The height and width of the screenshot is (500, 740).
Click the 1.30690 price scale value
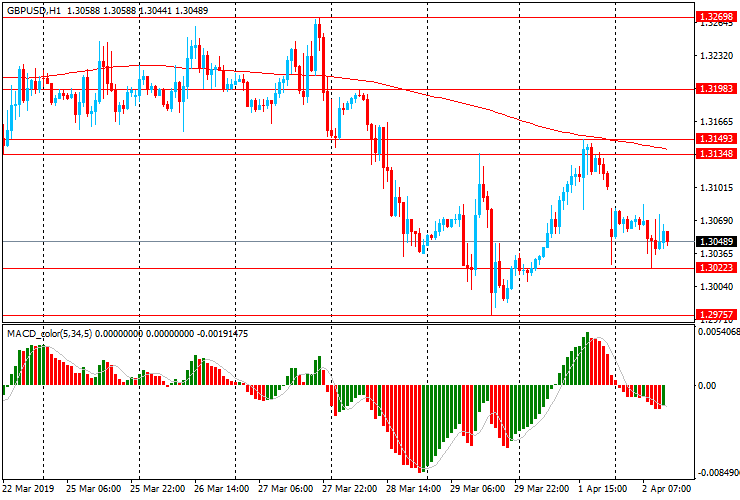(x=716, y=220)
